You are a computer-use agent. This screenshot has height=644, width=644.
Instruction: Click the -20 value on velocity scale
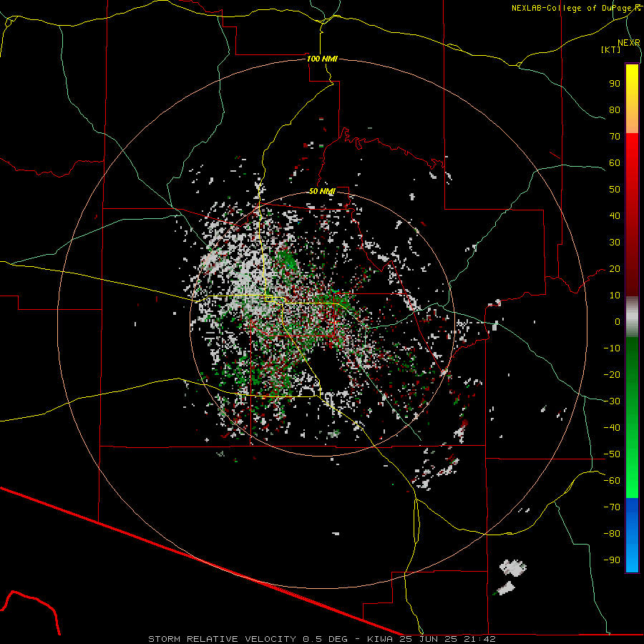[612, 375]
